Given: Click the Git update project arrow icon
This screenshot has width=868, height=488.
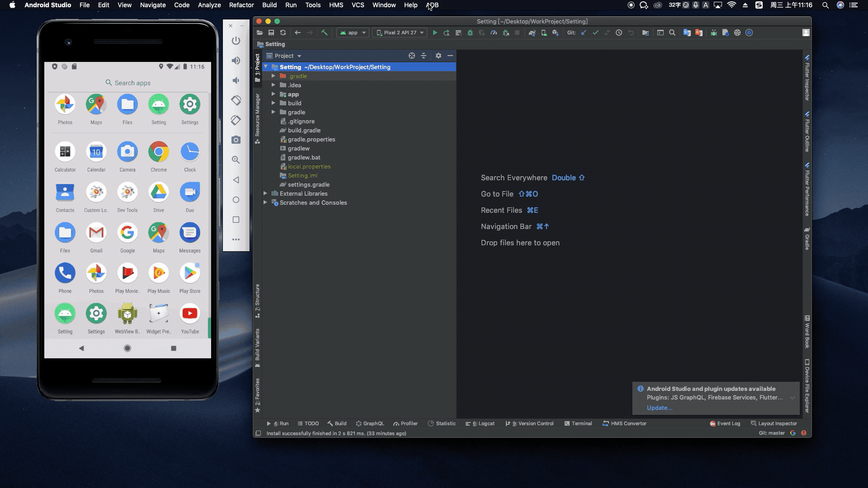Looking at the screenshot, I should [584, 33].
